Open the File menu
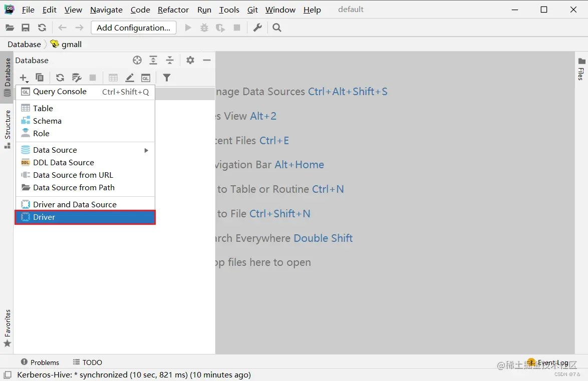Image resolution: width=588 pixels, height=381 pixels. pos(28,10)
